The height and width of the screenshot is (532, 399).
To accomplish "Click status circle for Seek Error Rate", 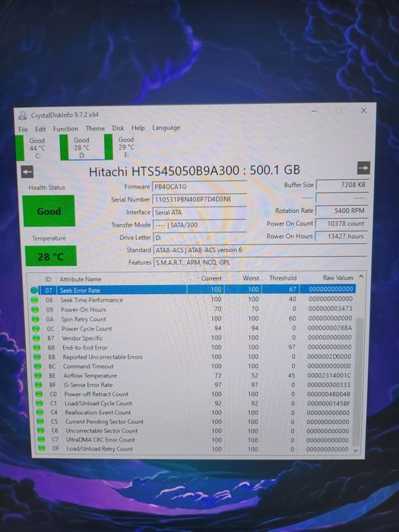I will coord(34,290).
